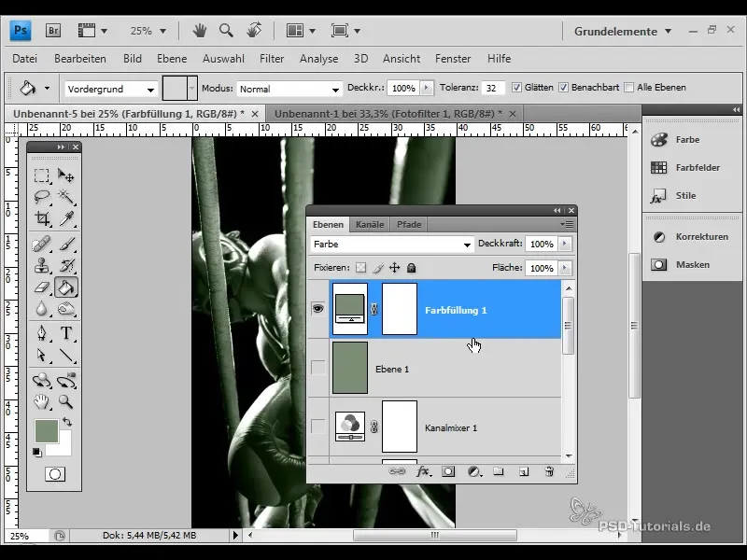Switch to the Pfade tab
Viewport: 747px width, 560px height.
tap(409, 224)
